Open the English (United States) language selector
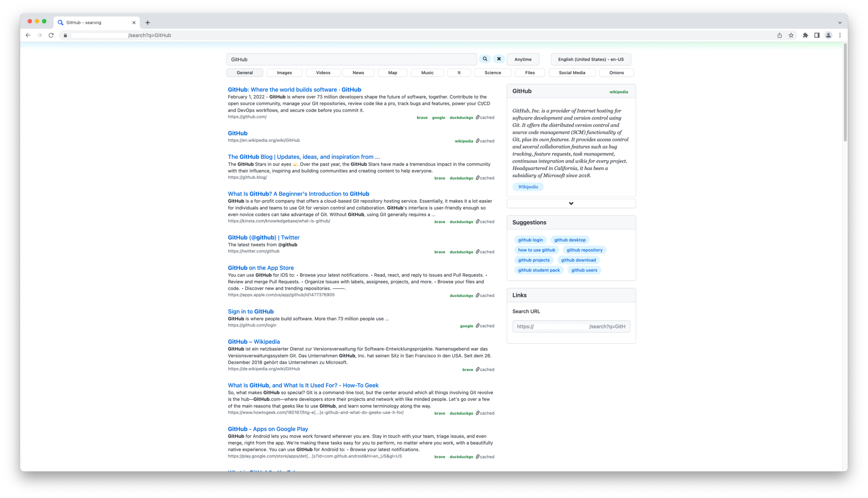This screenshot has height=498, width=868. click(591, 59)
